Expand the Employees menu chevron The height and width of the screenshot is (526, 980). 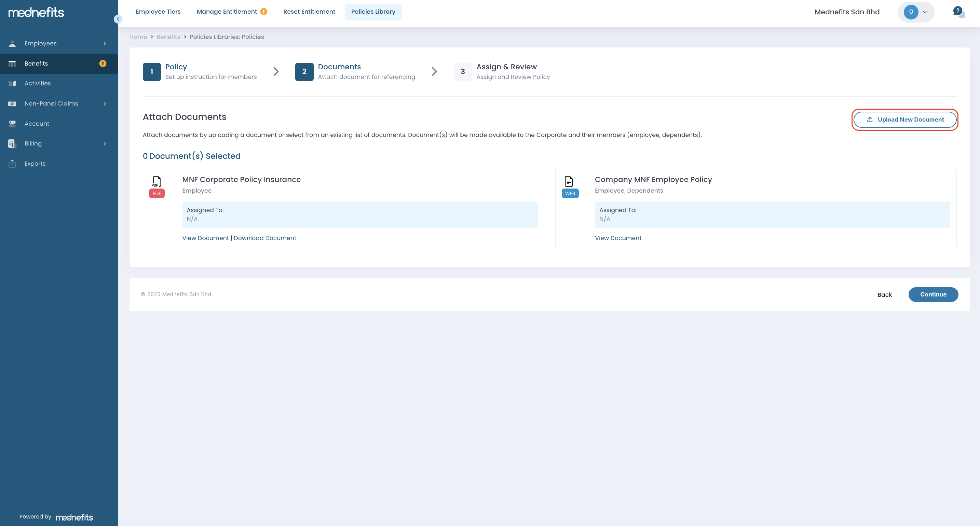coord(105,44)
